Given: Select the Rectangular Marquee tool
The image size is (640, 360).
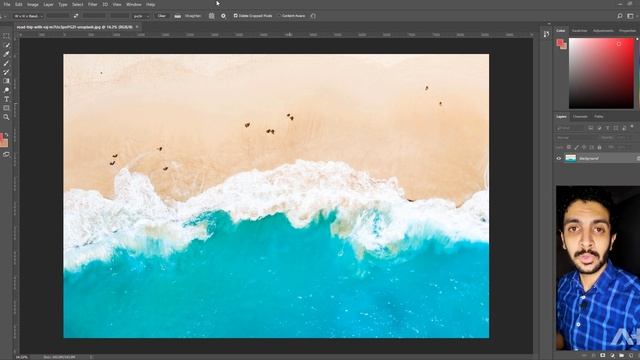Looking at the screenshot, I should coord(6,36).
